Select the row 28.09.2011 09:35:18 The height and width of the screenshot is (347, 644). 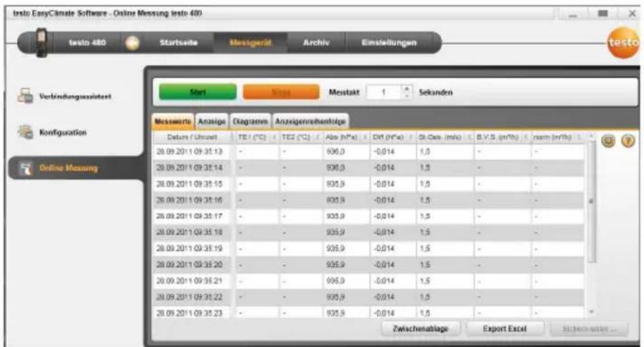click(x=368, y=232)
